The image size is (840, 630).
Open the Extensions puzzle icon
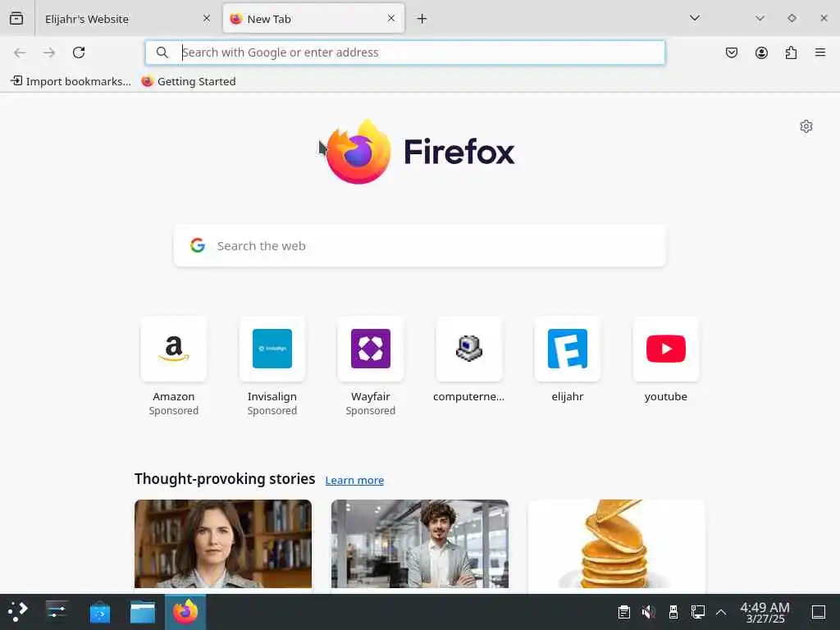point(791,52)
